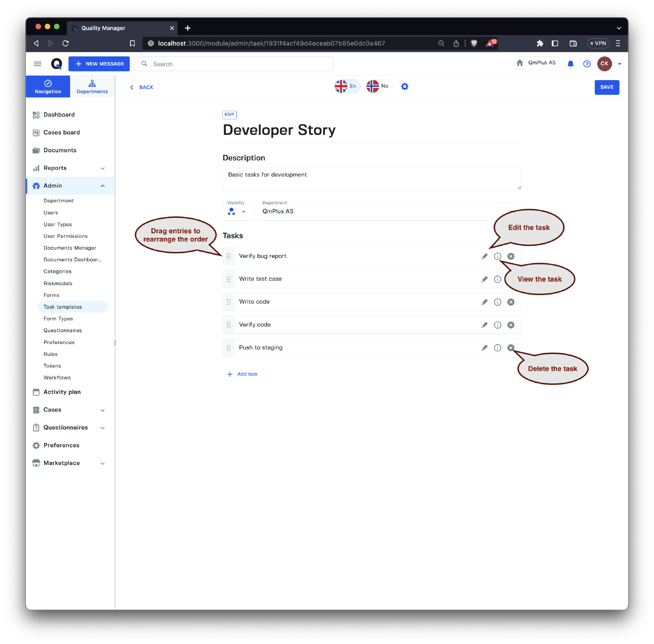Open the Visibility dropdown
Viewport: 654px width, 644px height.
pyautogui.click(x=237, y=211)
